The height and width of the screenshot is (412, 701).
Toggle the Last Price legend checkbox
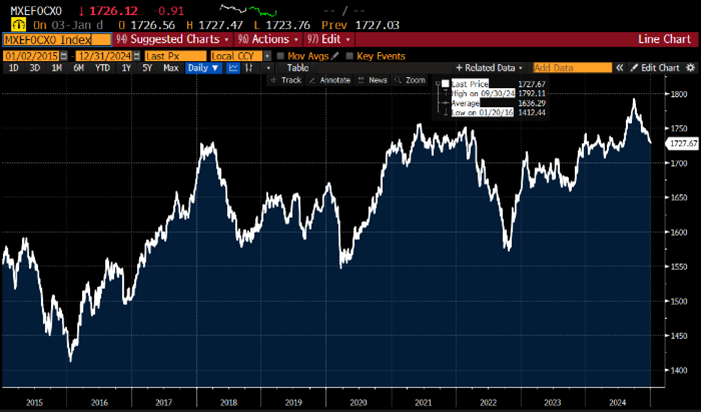coord(446,84)
